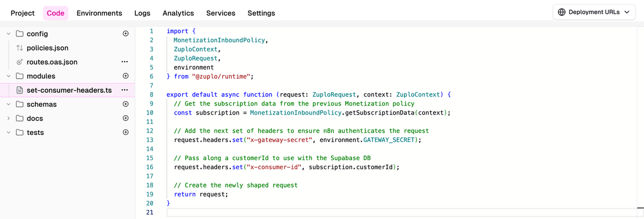Click the comment "Create the newly shaped request"
Screen dimensions: 644x219
pos(236,185)
